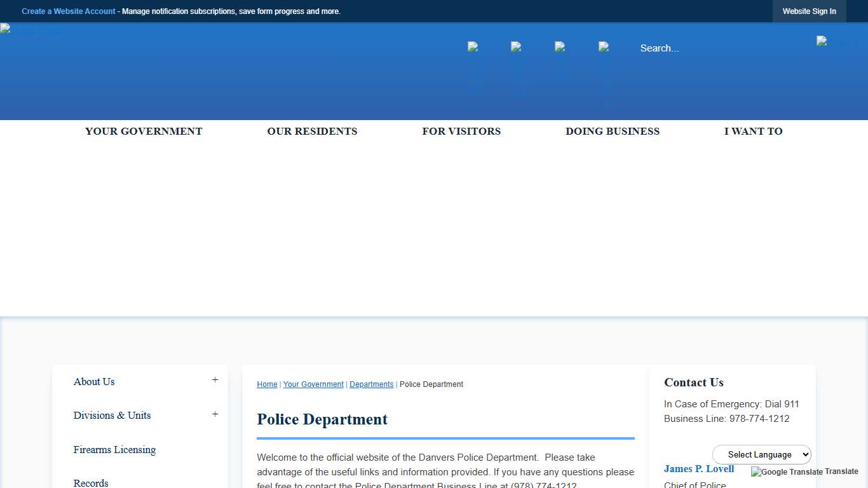Open the Our Residents menu

click(312, 132)
